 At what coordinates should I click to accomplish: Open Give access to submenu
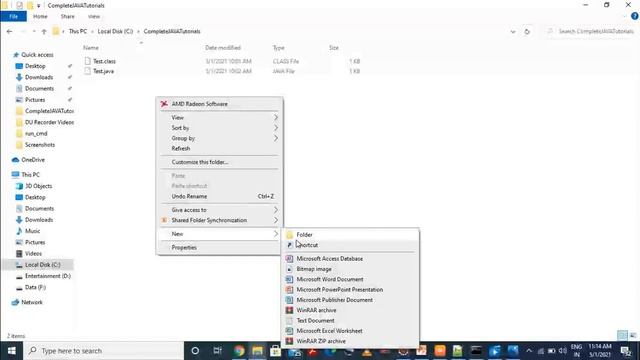[220, 210]
